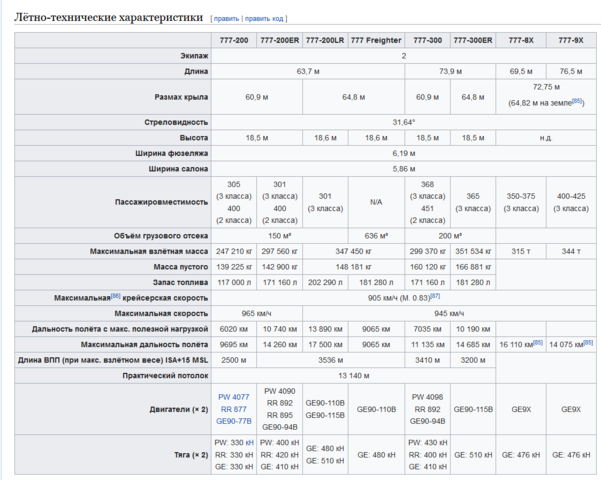Image resolution: width=601 pixels, height=480 pixels.
Task: Click the 17 500 км range cell
Action: click(x=325, y=345)
